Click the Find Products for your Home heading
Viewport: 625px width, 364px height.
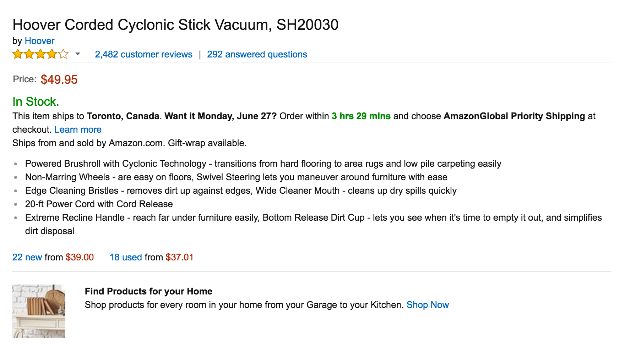pos(148,291)
